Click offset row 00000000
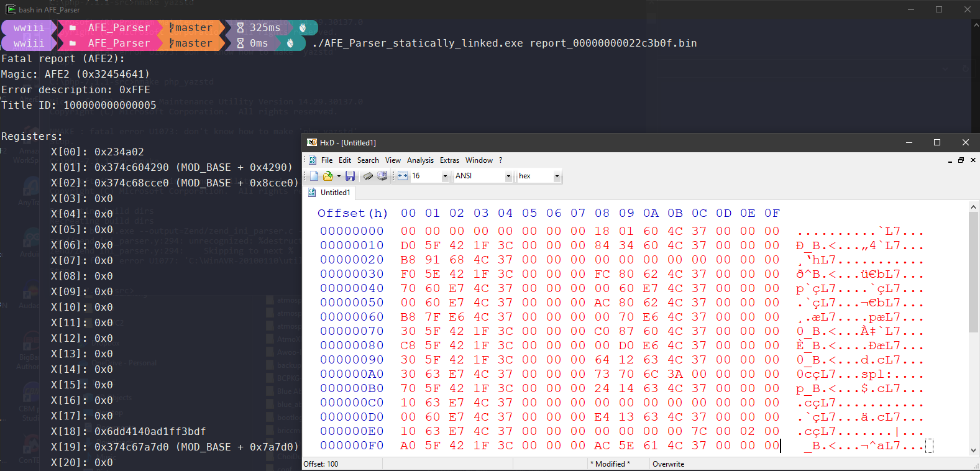 (352, 231)
